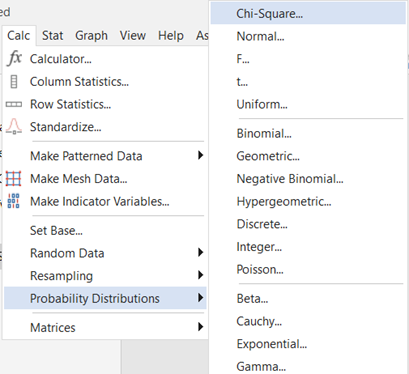Viewport: 409px width, 374px height.
Task: Select Normal... distribution
Action: click(x=308, y=36)
